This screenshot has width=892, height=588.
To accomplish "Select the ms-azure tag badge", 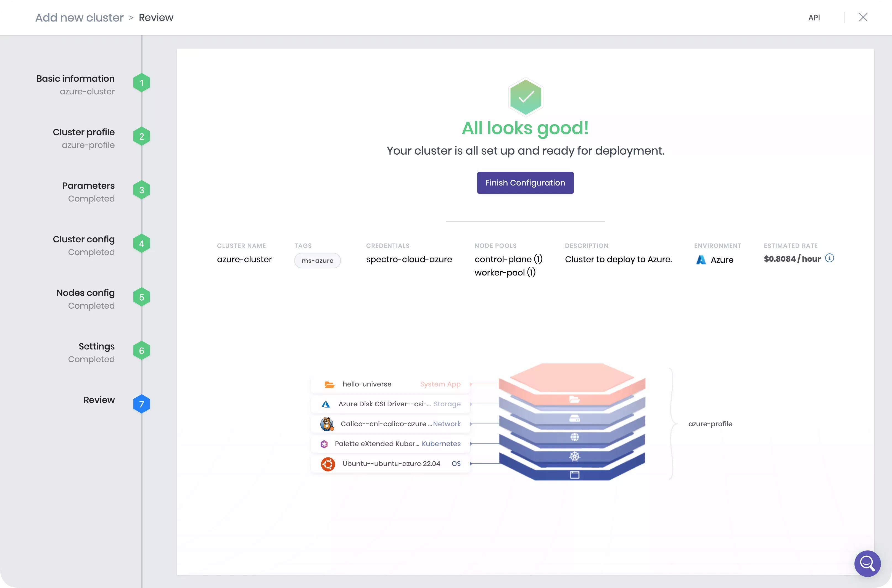I will pyautogui.click(x=318, y=260).
